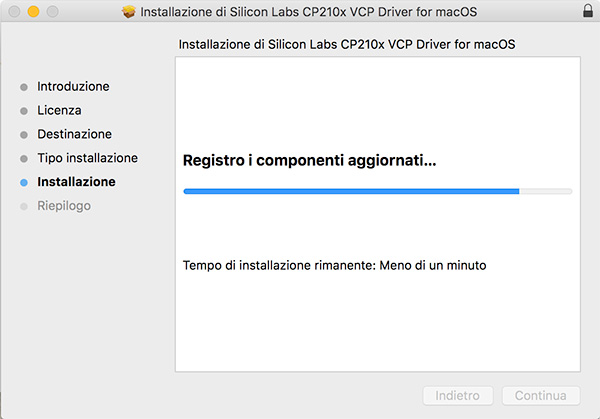Viewport: 600px width, 419px height.
Task: Select the Introduzione step in the sidebar
Action: click(73, 87)
